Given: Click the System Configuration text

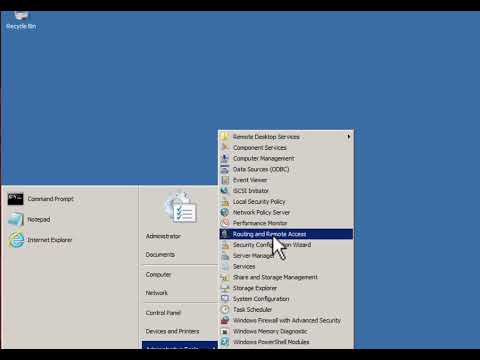Looking at the screenshot, I should [x=261, y=299].
